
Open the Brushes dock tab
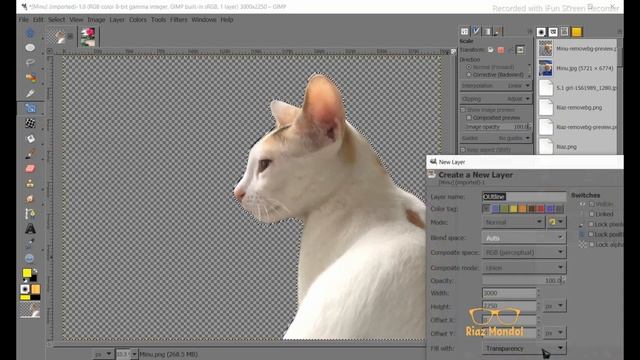coord(541,32)
